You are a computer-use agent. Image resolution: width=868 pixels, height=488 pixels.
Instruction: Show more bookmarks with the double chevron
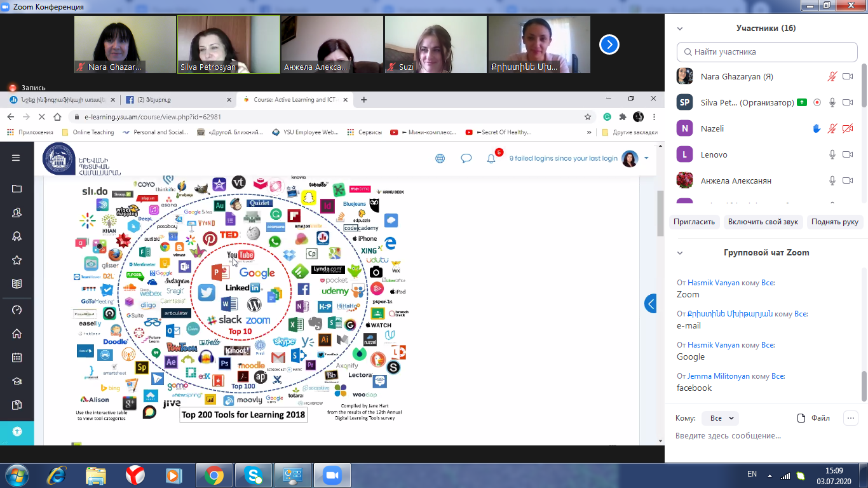589,132
